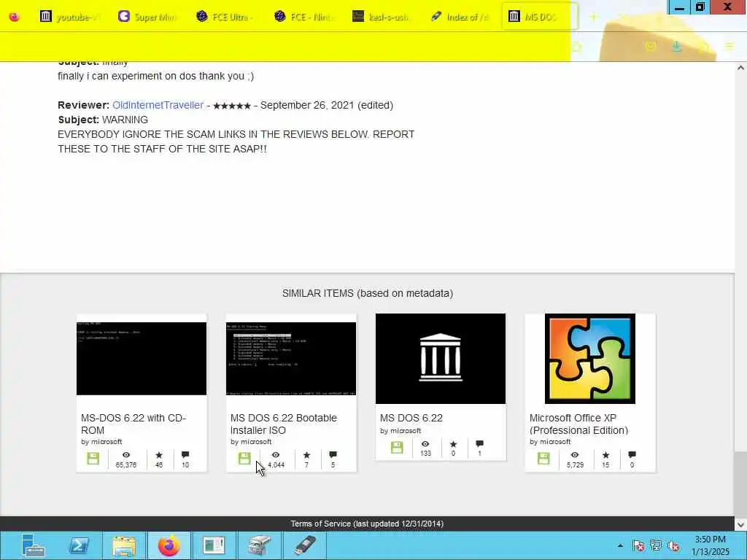Select the MS DOS tab
The height and width of the screenshot is (560, 747).
(539, 17)
